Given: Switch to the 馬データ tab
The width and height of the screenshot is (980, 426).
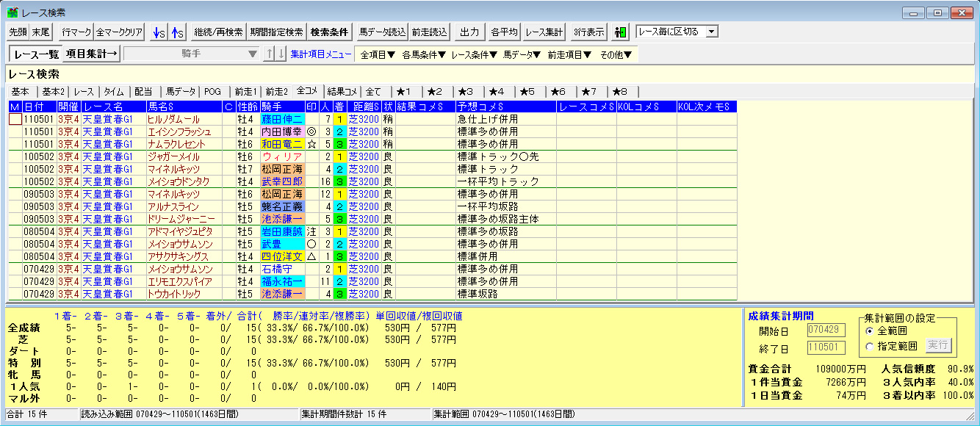Looking at the screenshot, I should click(x=180, y=92).
